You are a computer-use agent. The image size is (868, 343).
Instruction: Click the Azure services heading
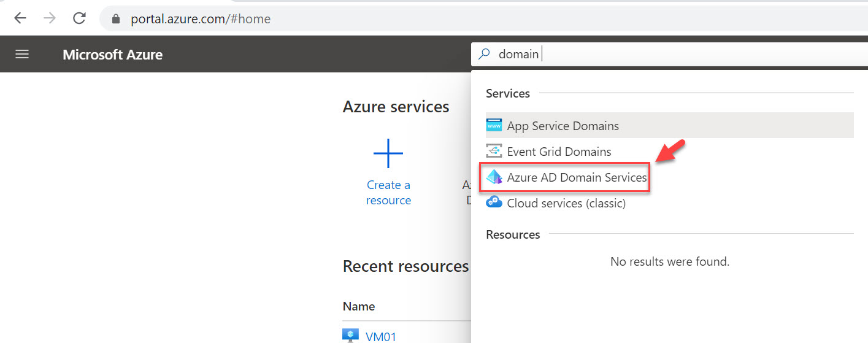(396, 107)
